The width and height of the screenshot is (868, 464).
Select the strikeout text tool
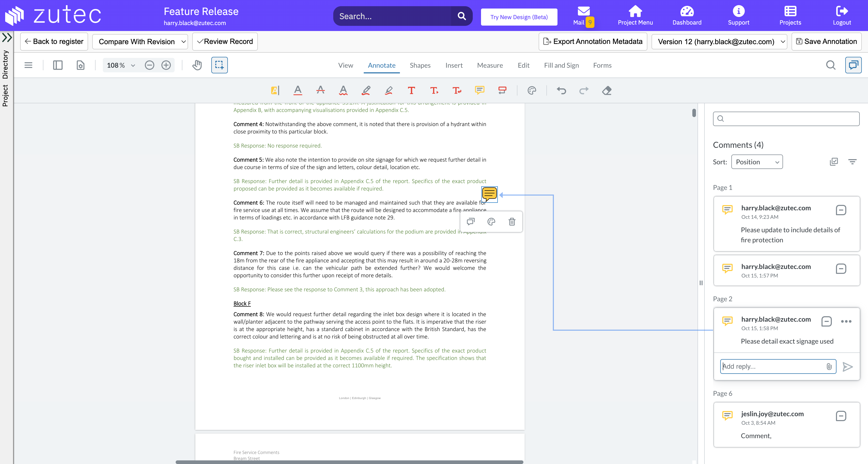(320, 90)
